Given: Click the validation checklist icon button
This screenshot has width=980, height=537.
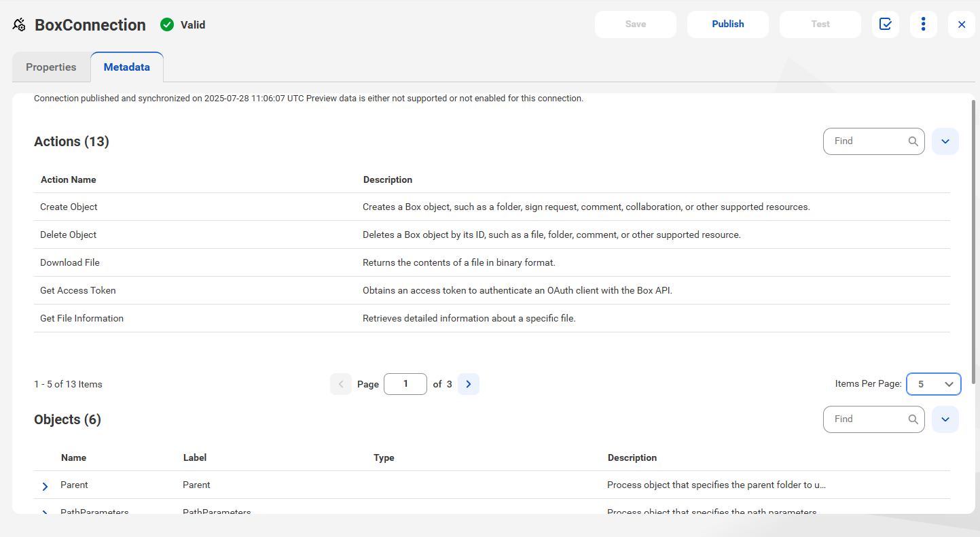Looking at the screenshot, I should click(x=886, y=24).
